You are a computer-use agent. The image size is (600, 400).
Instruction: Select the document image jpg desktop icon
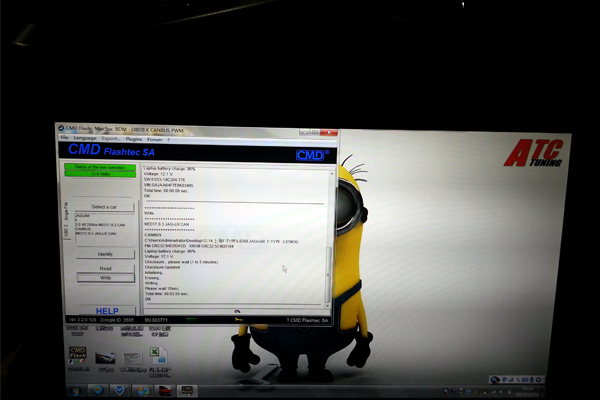point(132,358)
